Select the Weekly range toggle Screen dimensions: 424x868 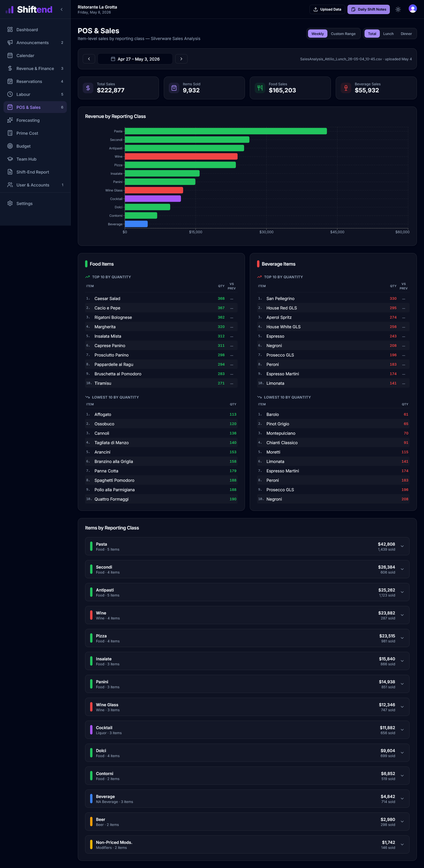317,34
